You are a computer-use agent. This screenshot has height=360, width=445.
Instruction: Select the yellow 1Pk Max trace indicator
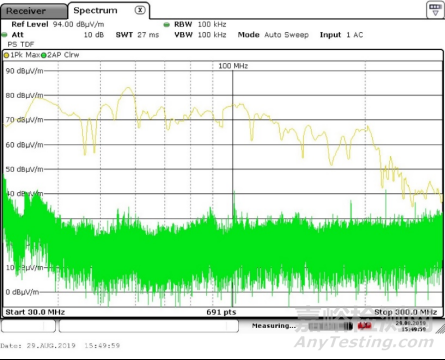tap(6, 55)
